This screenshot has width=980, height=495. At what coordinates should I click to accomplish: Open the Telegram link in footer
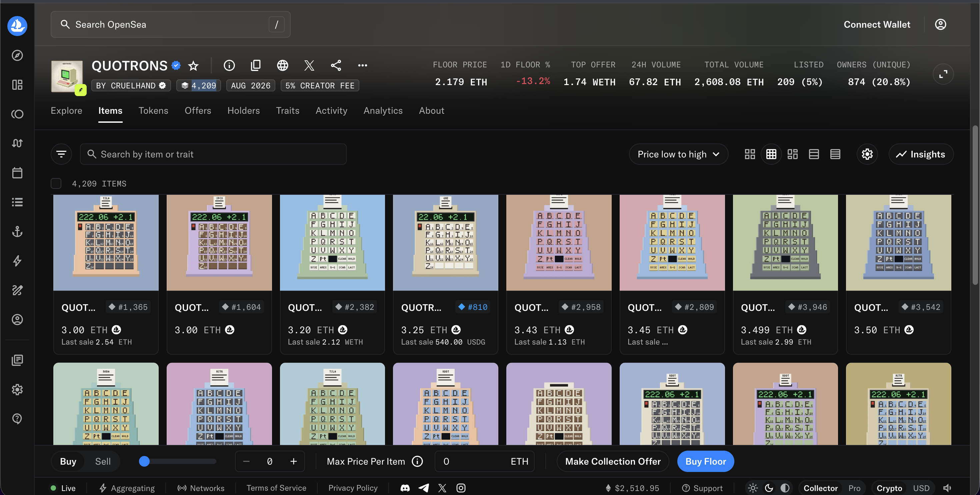point(423,488)
